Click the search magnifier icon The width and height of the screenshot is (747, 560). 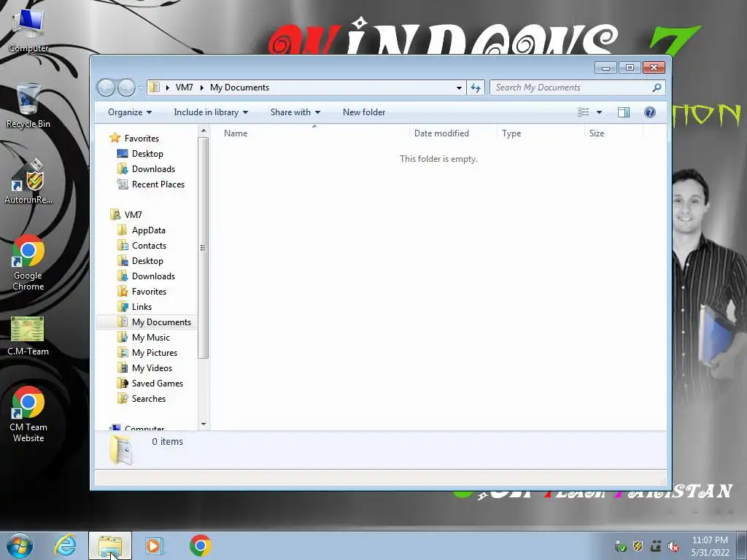[x=657, y=87]
